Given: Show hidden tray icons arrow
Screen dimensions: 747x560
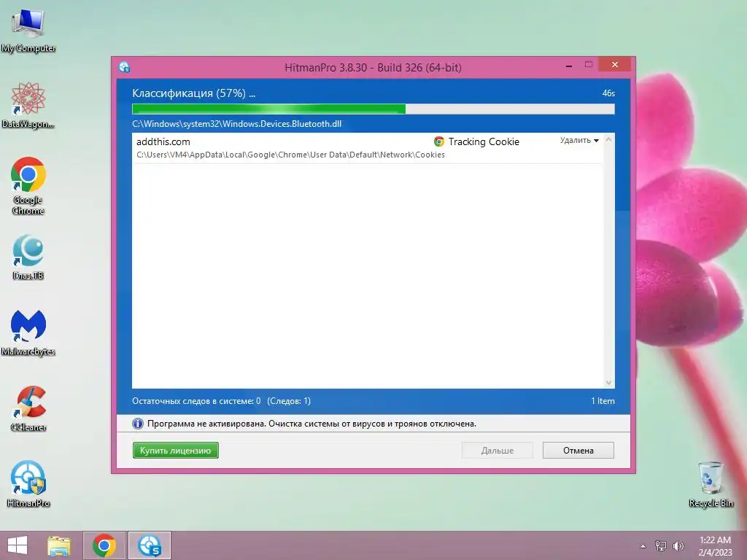Looking at the screenshot, I should pyautogui.click(x=643, y=546).
